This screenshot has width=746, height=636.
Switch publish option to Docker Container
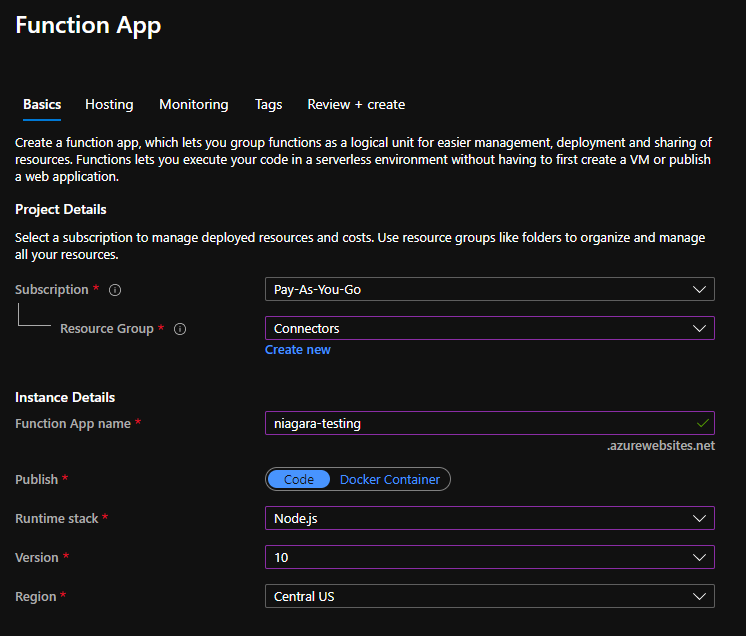(389, 480)
